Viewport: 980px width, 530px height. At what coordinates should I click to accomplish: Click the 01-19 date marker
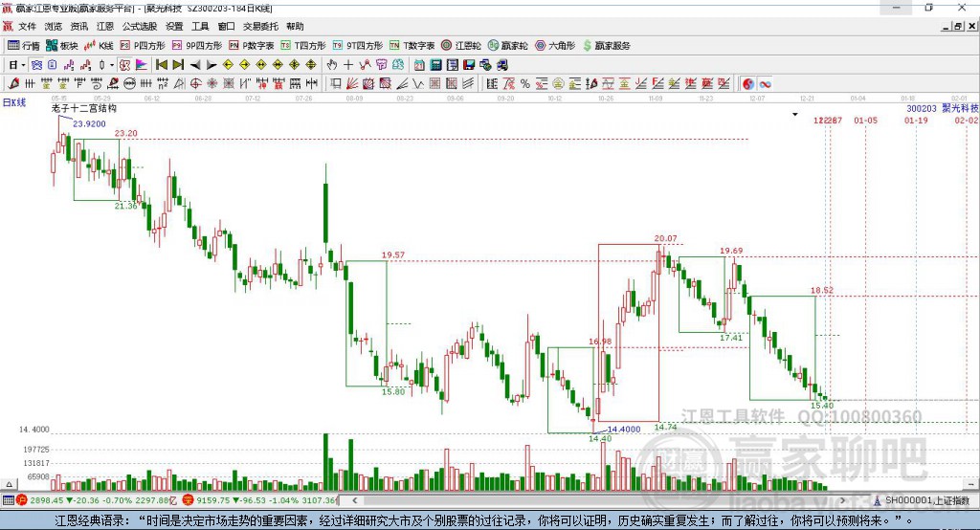pos(916,120)
